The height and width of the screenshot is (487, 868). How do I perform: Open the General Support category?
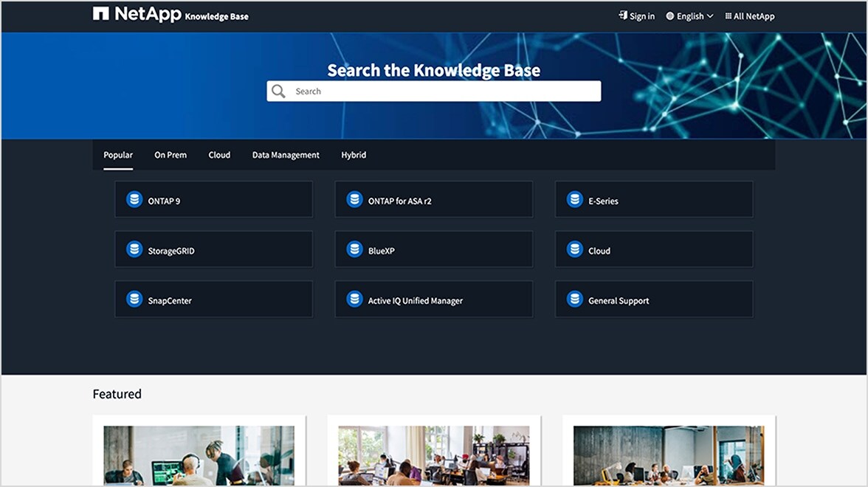(x=654, y=299)
